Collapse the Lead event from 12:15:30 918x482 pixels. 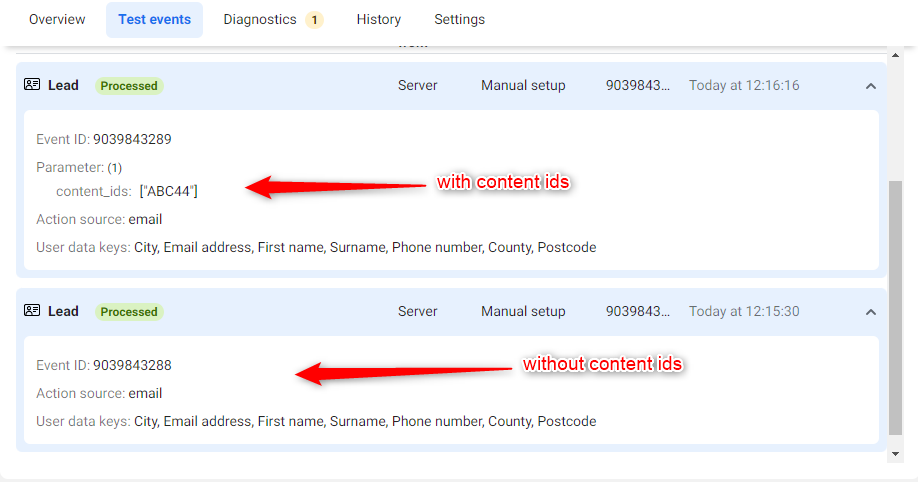[x=871, y=312]
